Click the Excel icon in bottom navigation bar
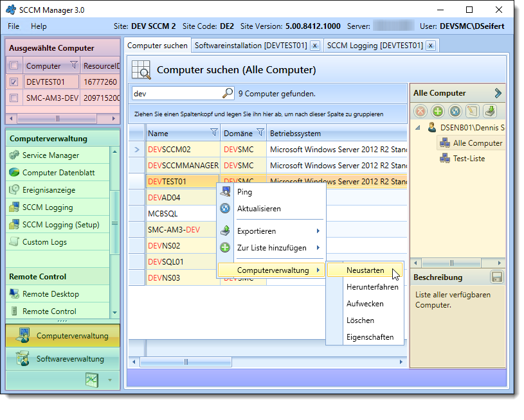This screenshot has width=524, height=420. (x=92, y=380)
